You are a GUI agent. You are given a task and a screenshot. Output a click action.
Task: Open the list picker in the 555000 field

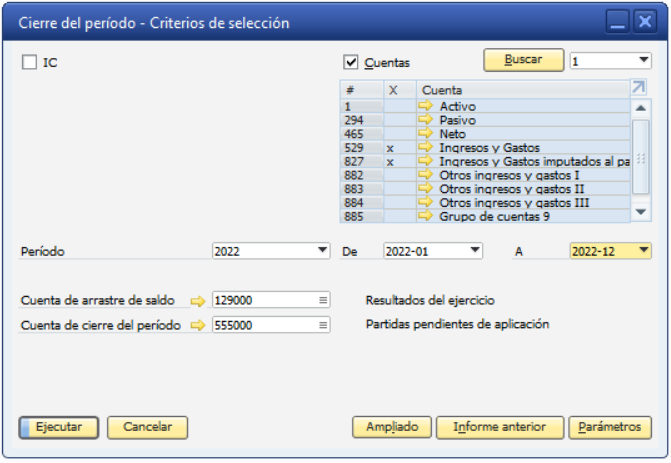pyautogui.click(x=323, y=325)
